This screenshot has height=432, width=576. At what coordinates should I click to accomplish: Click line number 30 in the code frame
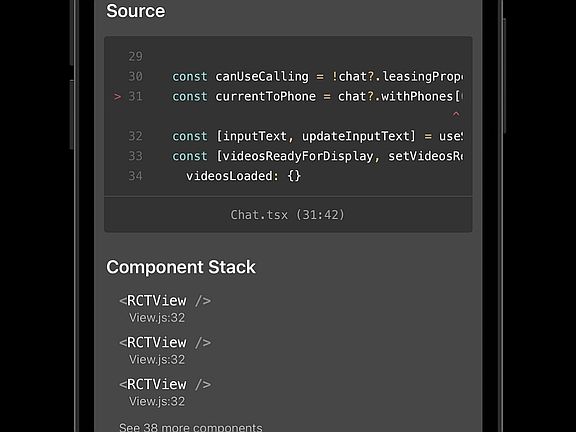coord(135,76)
